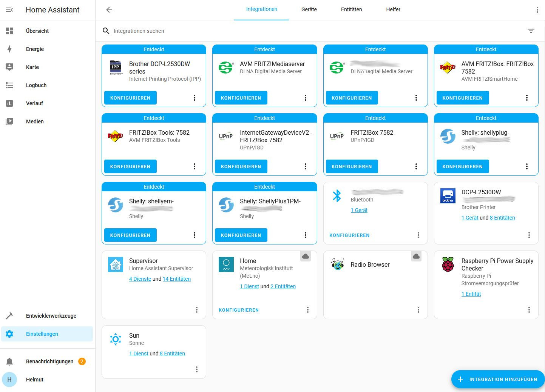Open Benachrichtigungen notifications

click(x=47, y=361)
